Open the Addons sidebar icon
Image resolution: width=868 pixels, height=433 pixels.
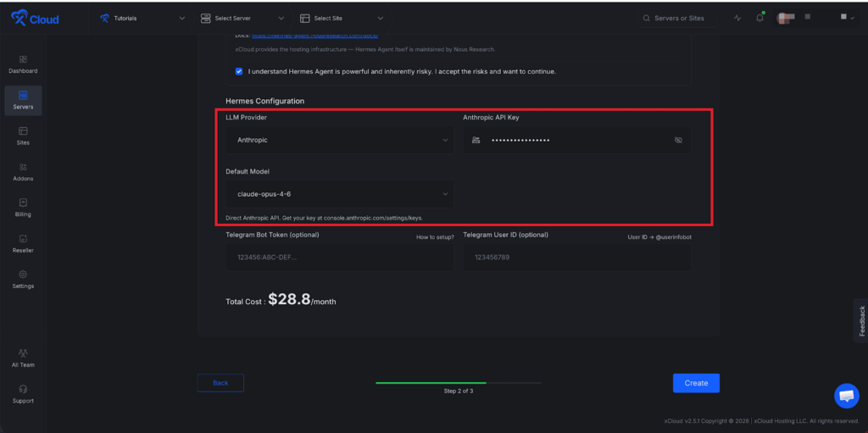tap(23, 171)
